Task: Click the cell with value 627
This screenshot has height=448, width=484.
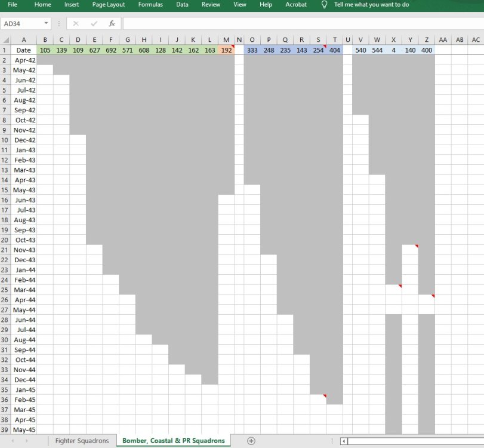Action: pos(94,50)
